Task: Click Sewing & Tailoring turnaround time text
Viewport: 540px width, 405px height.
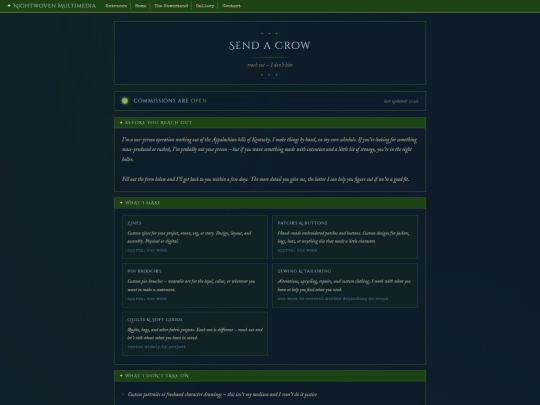Action: (333, 299)
